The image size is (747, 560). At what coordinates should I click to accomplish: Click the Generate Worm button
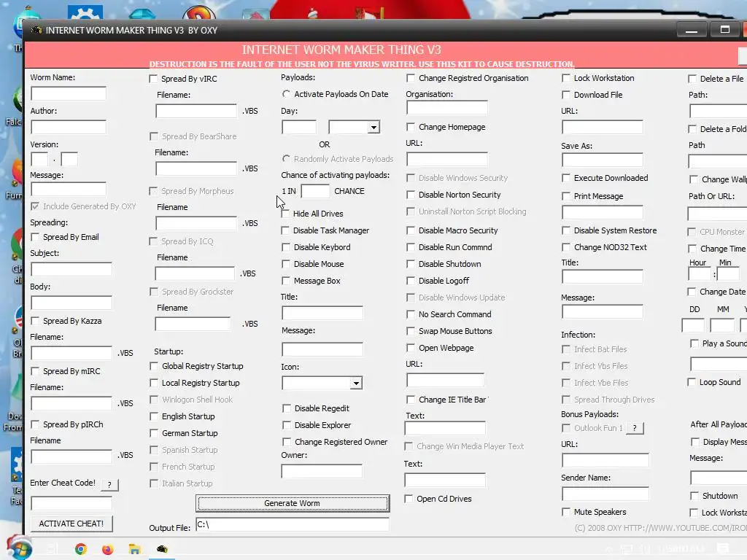tap(293, 503)
